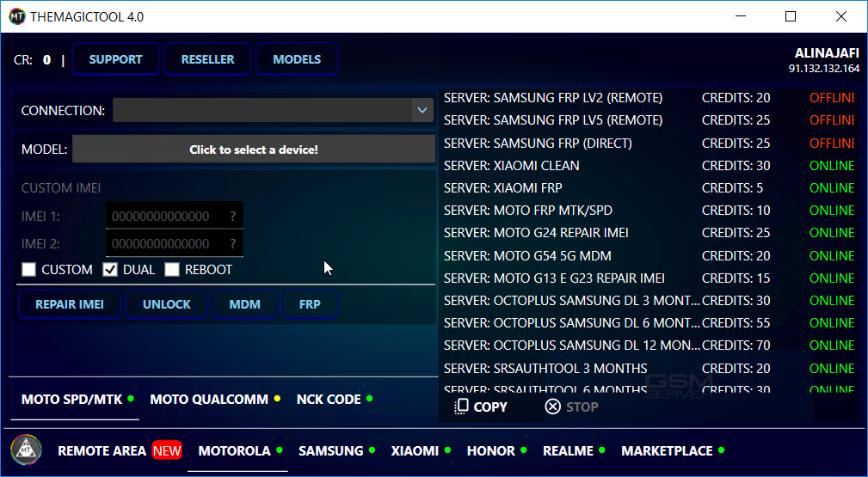Click ONLINE status of Xiaomi Clean
This screenshot has width=868, height=477.
(x=832, y=166)
